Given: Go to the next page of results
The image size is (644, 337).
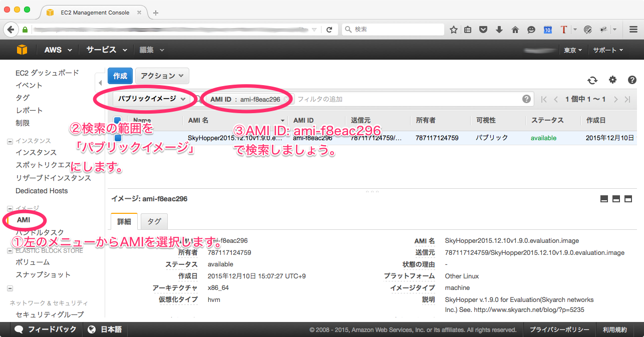Looking at the screenshot, I should 616,99.
